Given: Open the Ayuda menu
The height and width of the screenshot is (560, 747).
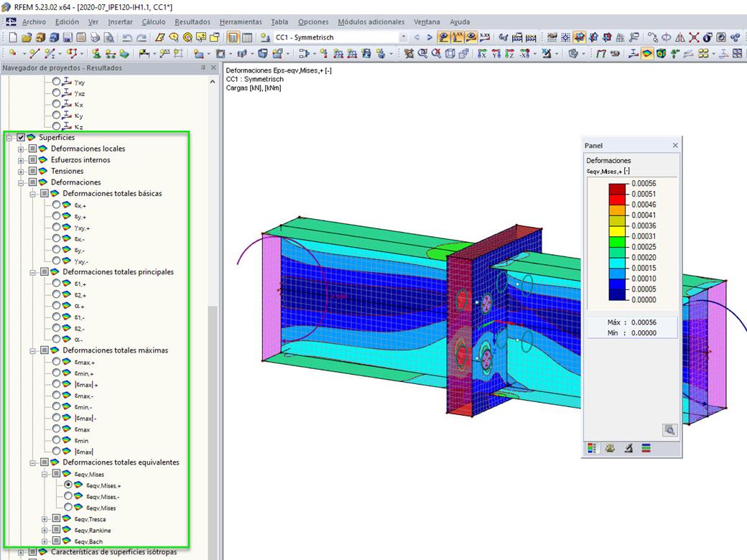Looking at the screenshot, I should (460, 22).
